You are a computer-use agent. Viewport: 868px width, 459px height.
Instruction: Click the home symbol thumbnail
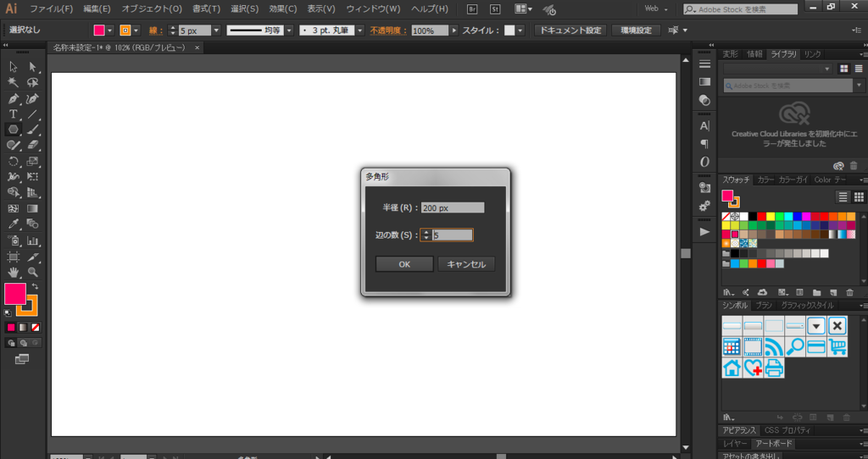pyautogui.click(x=732, y=368)
